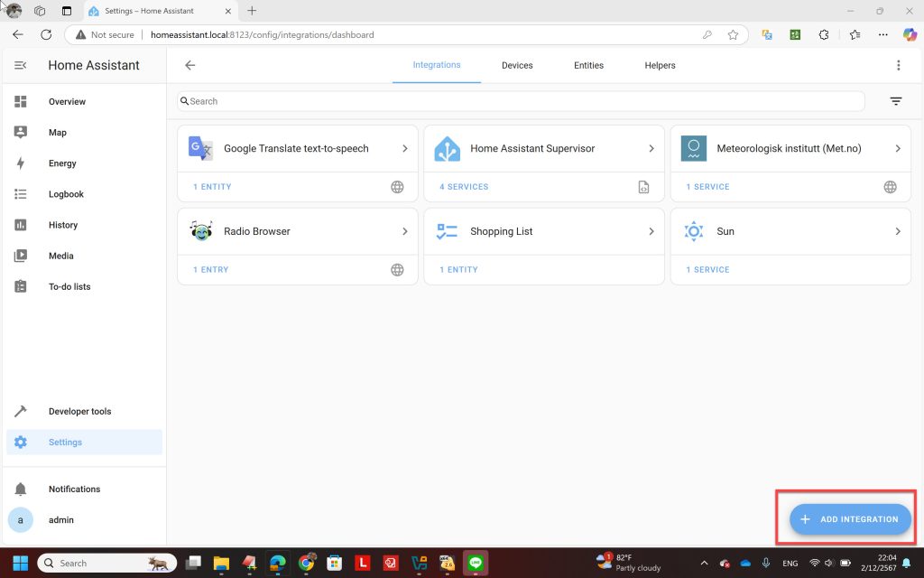Click the integrations search field
Viewport: 924px width, 578px height.
click(x=521, y=101)
